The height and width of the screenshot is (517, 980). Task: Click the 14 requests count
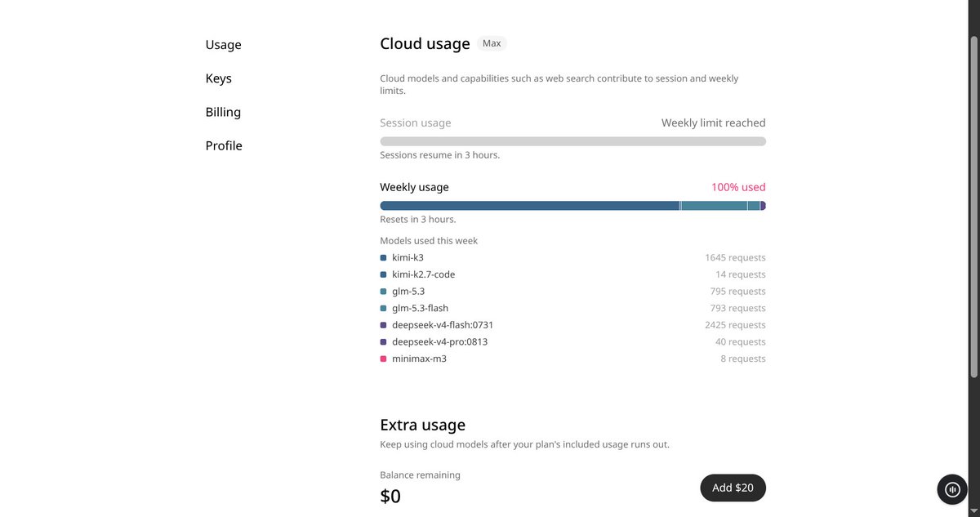[x=741, y=274]
